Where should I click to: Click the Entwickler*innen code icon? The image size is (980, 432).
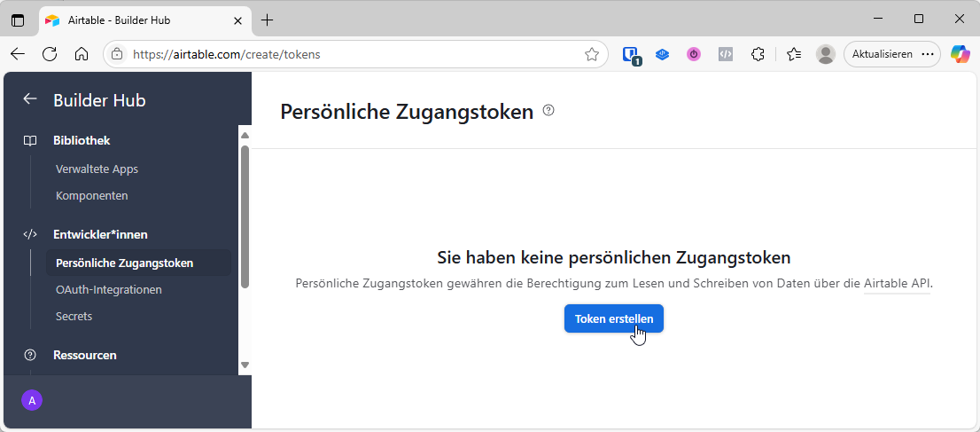(x=30, y=234)
